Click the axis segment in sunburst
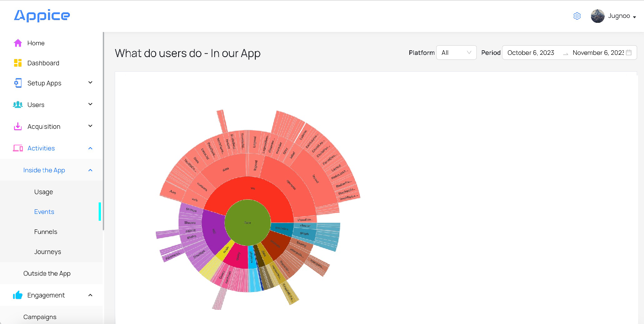644x324 pixels. tap(195, 200)
